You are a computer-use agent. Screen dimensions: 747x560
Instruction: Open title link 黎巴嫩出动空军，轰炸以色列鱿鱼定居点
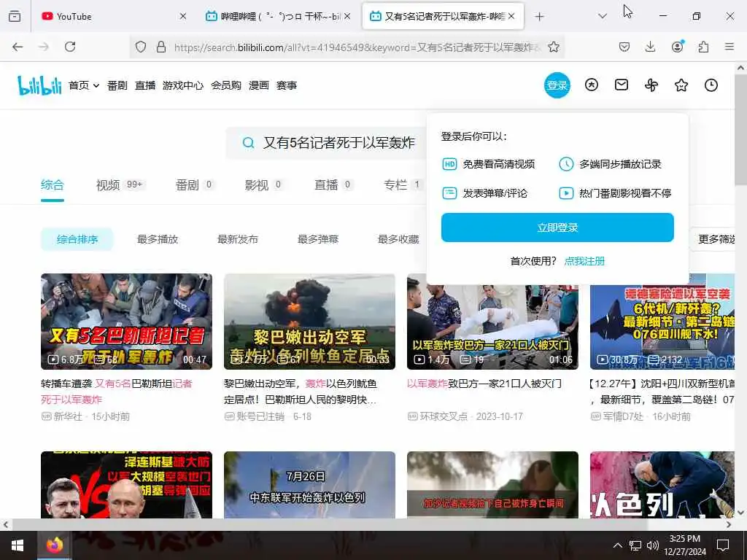300,392
